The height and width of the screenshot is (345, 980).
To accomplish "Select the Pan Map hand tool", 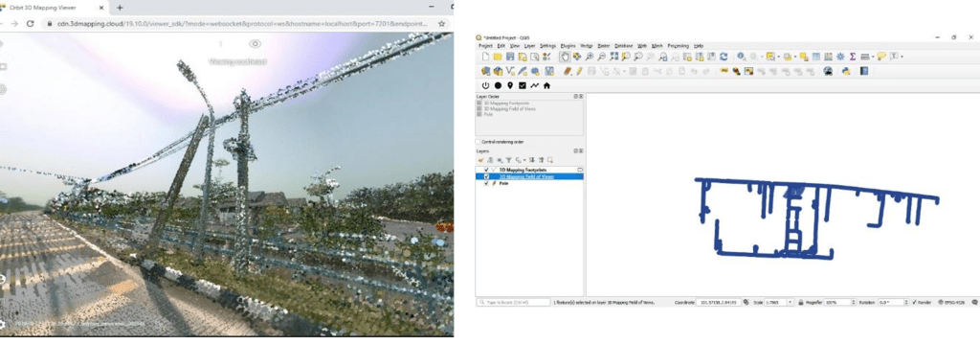I will tap(565, 57).
